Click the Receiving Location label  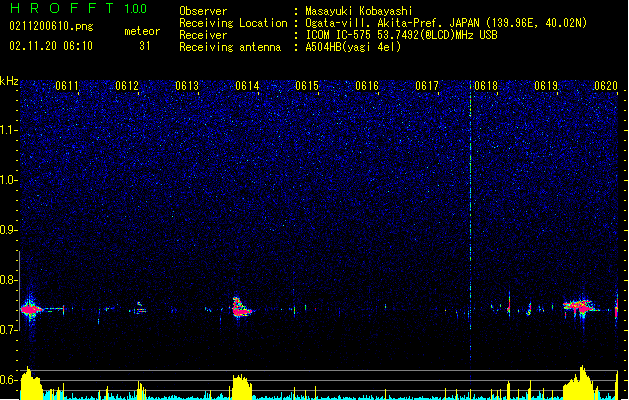(x=233, y=23)
